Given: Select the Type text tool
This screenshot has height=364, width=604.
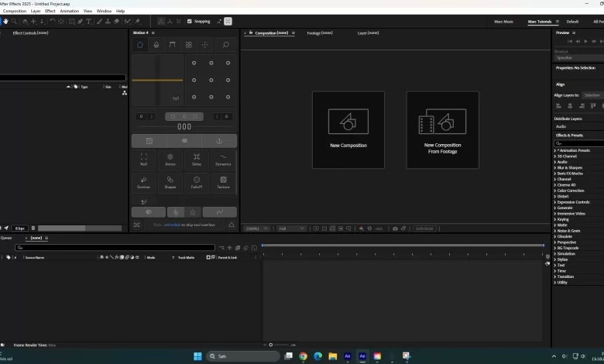Looking at the screenshot, I should pyautogui.click(x=88, y=22).
